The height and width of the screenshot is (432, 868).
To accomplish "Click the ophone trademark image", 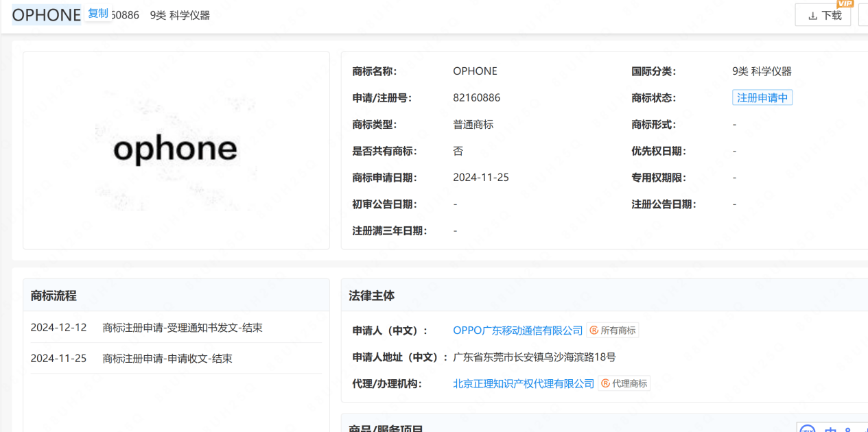I will (x=176, y=150).
